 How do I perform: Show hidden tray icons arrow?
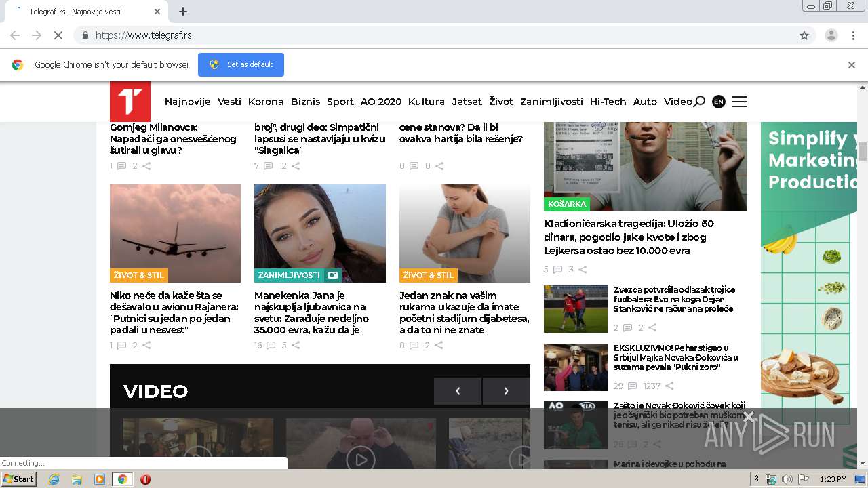[757, 479]
